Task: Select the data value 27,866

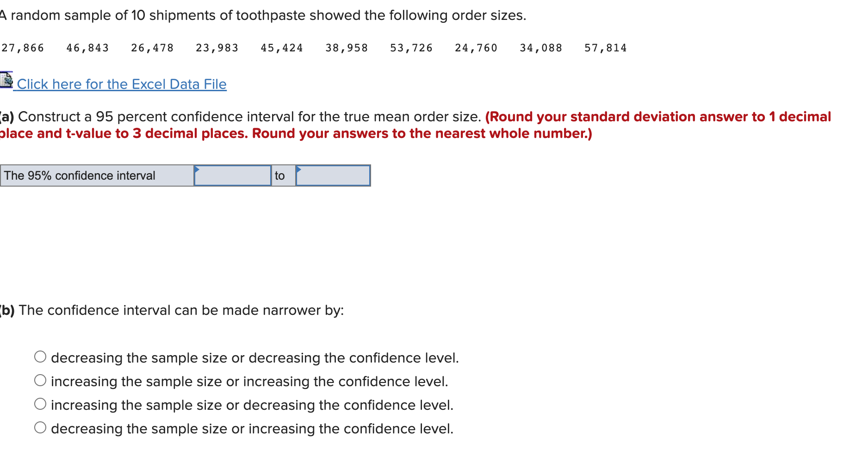Action: coord(22,48)
